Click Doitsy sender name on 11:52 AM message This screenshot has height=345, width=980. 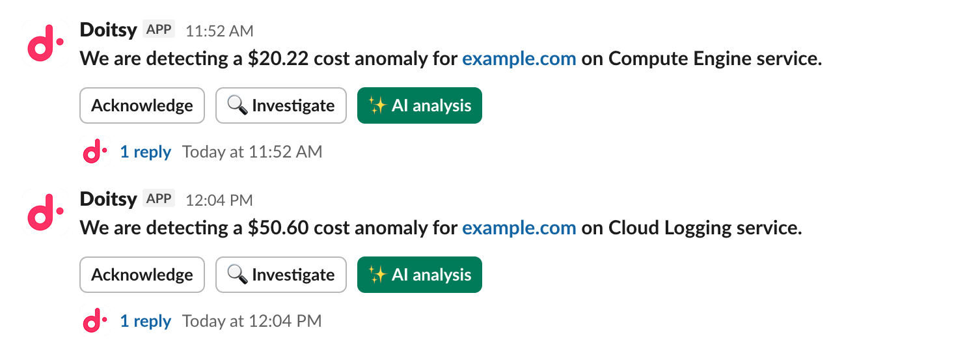pyautogui.click(x=108, y=30)
